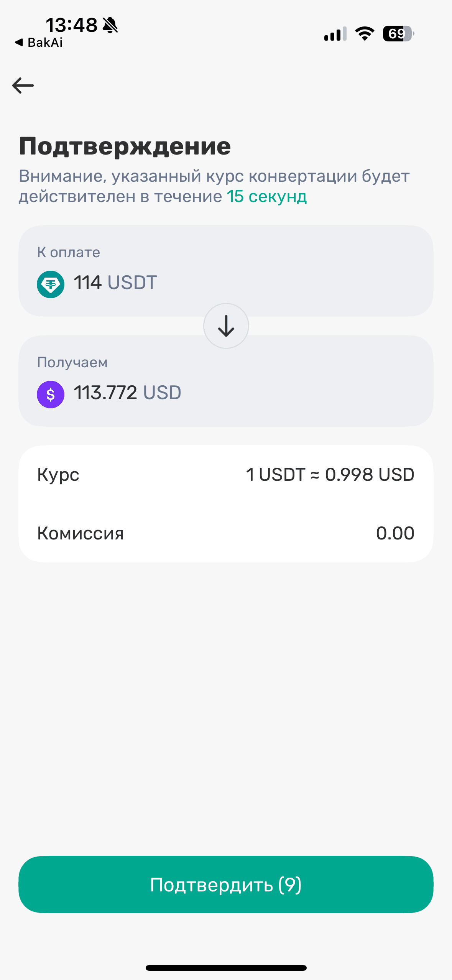Viewport: 452px width, 980px height.
Task: Tap the cellular signal bars icon
Action: point(335,34)
